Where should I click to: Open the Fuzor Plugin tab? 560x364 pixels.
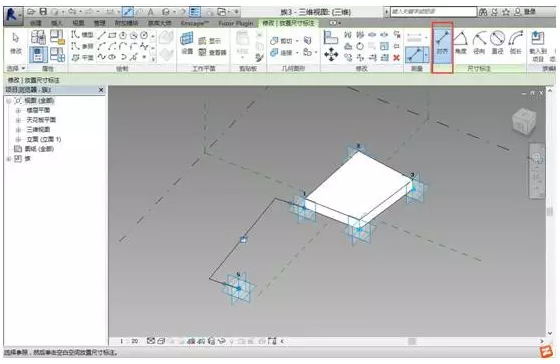pos(235,23)
